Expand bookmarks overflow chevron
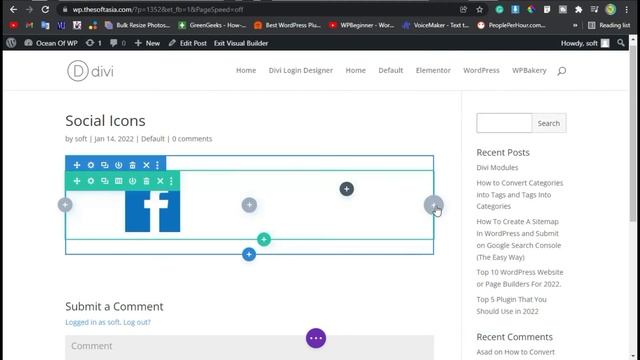Image resolution: width=640 pixels, height=360 pixels. coord(575,25)
